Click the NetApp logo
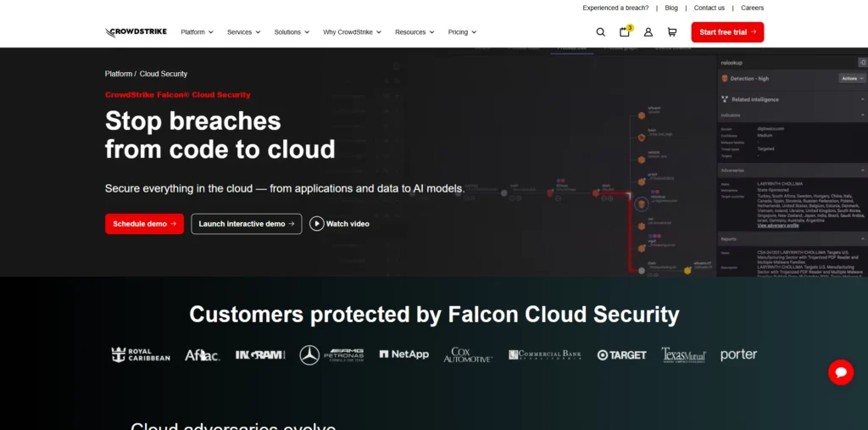Image resolution: width=868 pixels, height=430 pixels. tap(404, 354)
